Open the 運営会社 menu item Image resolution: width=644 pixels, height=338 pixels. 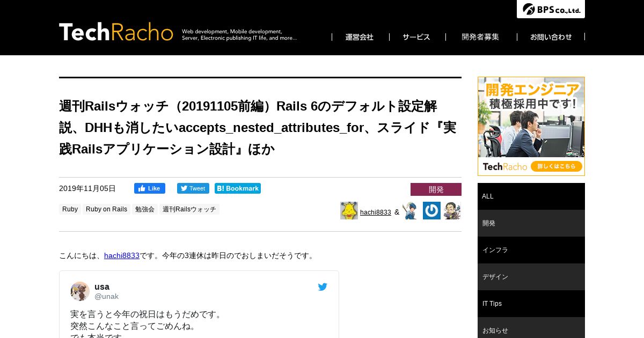tap(359, 37)
